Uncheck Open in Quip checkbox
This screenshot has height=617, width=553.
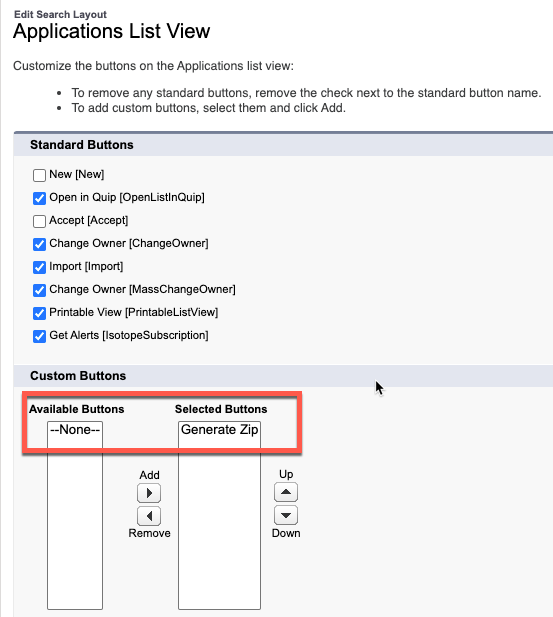tap(39, 198)
